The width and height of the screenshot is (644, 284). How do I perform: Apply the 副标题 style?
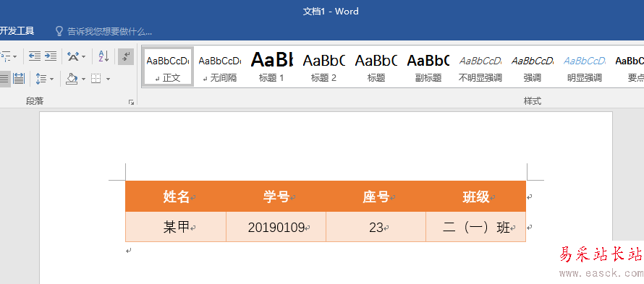pyautogui.click(x=428, y=66)
